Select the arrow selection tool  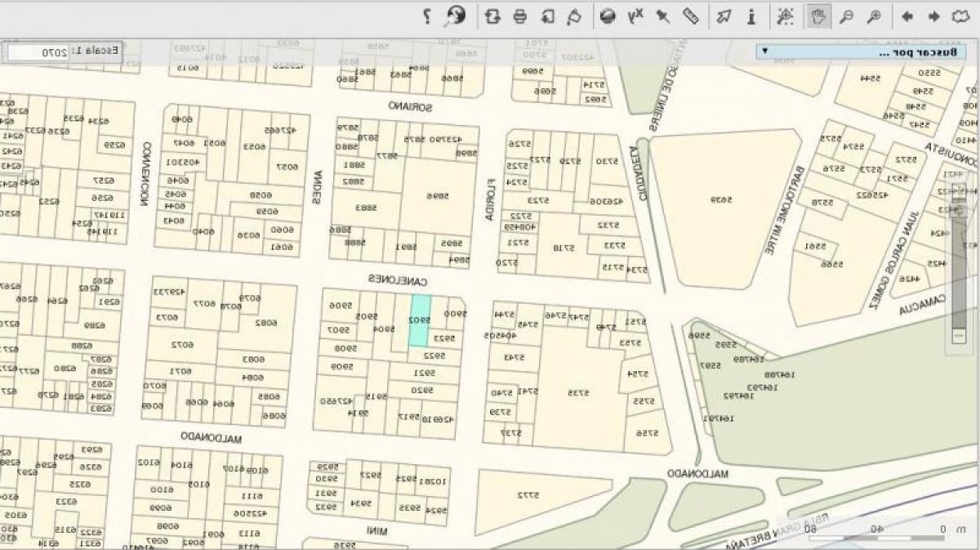click(x=724, y=16)
